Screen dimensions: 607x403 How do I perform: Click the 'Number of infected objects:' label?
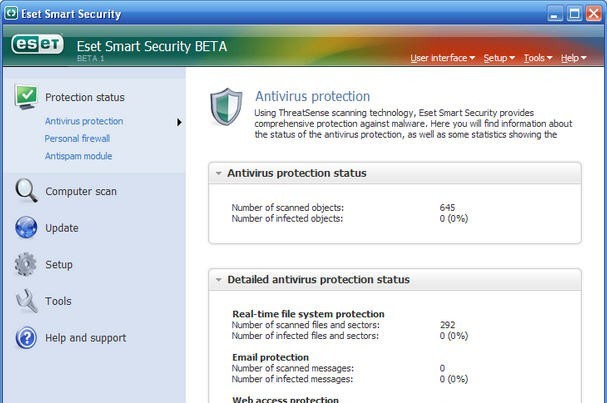click(287, 218)
